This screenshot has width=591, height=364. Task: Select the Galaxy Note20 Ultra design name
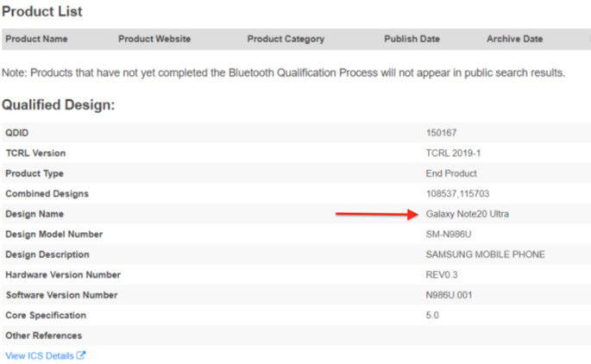click(468, 214)
